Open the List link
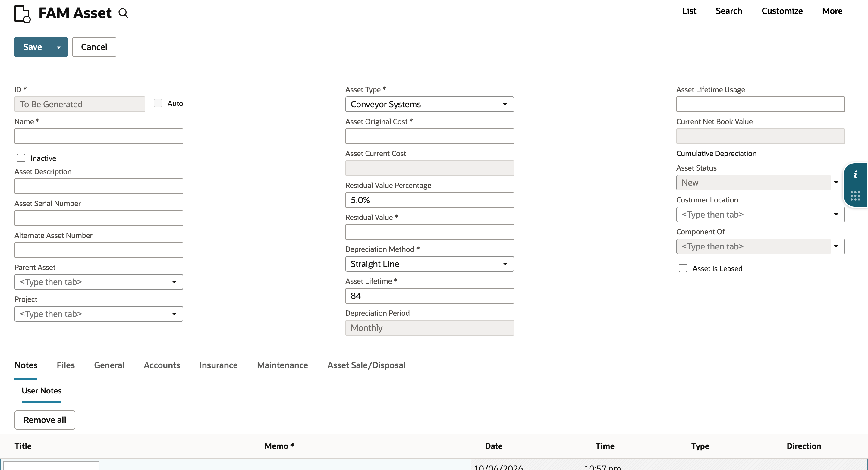Viewport: 868px width, 470px height. pyautogui.click(x=689, y=11)
